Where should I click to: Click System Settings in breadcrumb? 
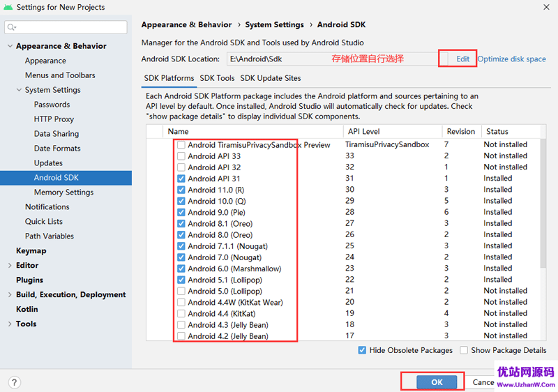click(x=274, y=25)
